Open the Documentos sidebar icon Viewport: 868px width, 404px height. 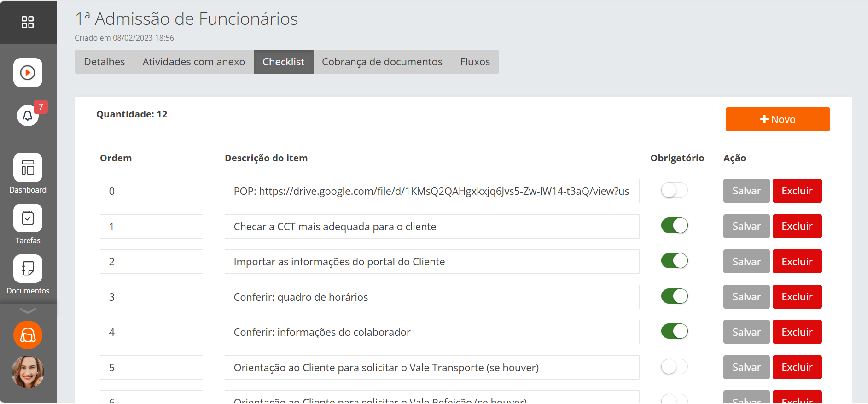(28, 269)
